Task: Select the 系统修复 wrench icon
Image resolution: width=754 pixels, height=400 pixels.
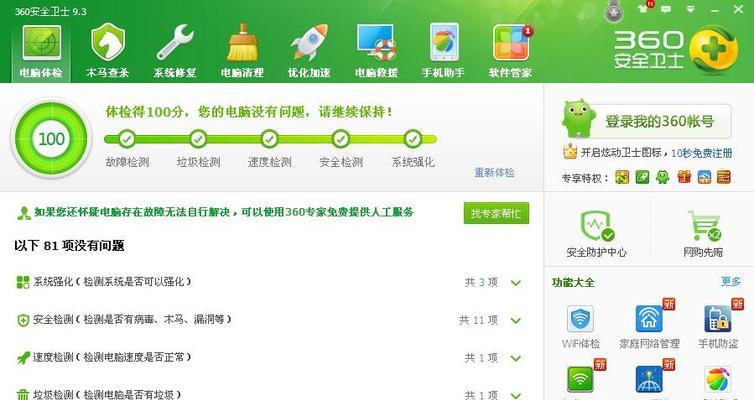Action: pos(175,43)
